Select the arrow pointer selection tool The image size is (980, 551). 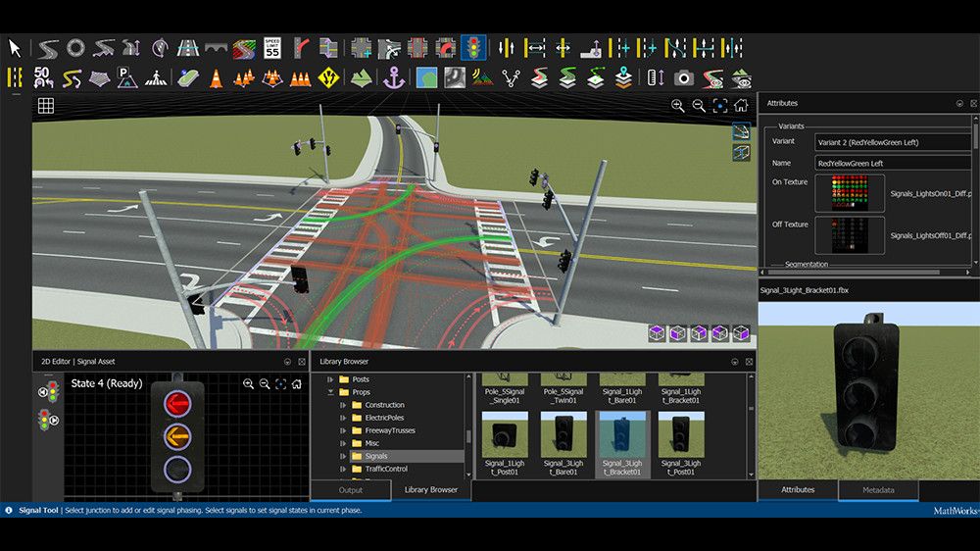pyautogui.click(x=15, y=47)
